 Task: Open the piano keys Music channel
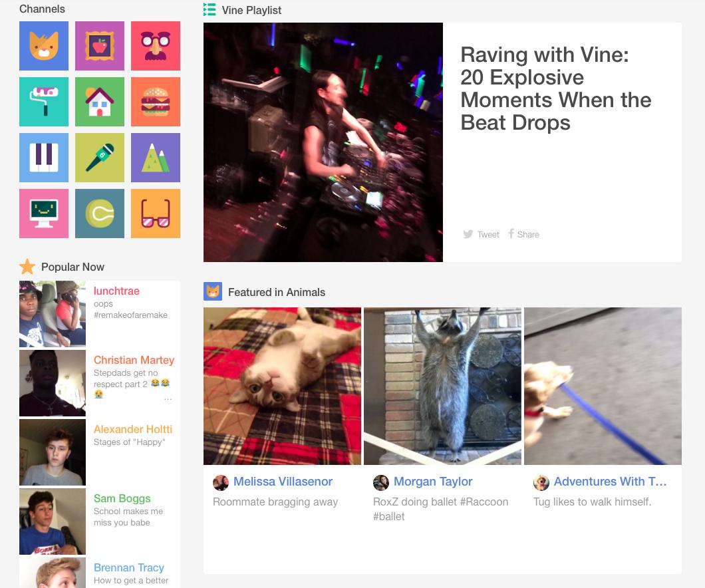[44, 158]
